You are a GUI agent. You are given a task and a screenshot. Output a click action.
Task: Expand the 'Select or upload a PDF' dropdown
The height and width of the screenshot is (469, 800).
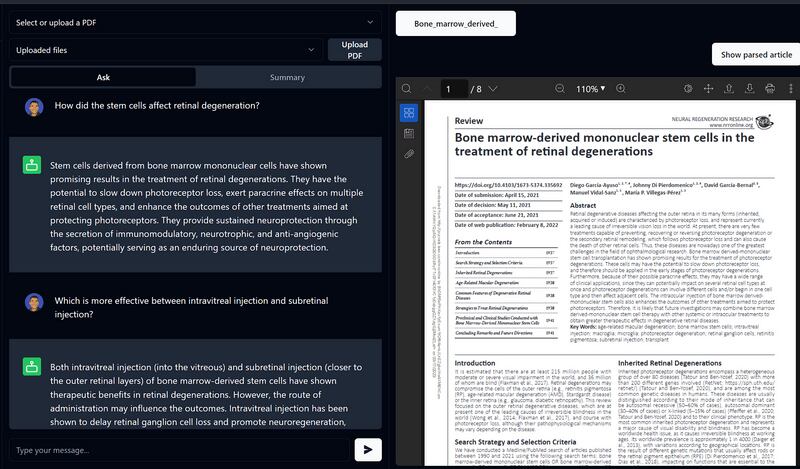(194, 22)
